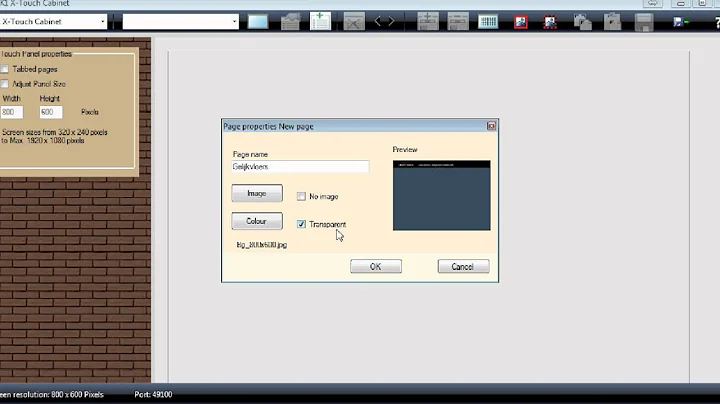This screenshot has height=404, width=720.
Task: Click the add new page icon with green plus
Action: click(320, 21)
